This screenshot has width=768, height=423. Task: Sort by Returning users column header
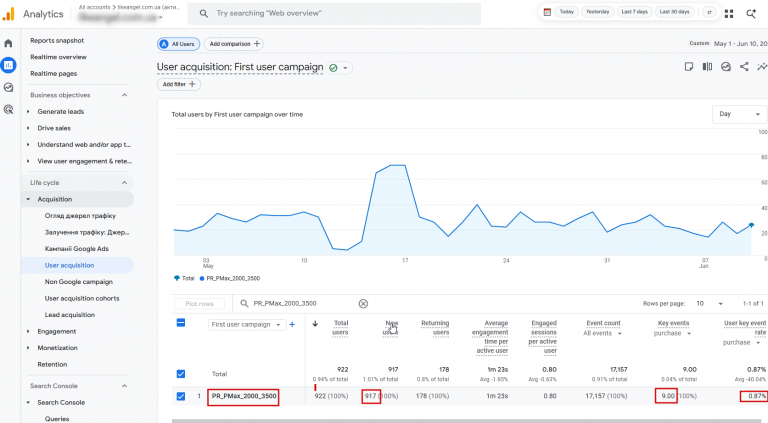pos(435,328)
